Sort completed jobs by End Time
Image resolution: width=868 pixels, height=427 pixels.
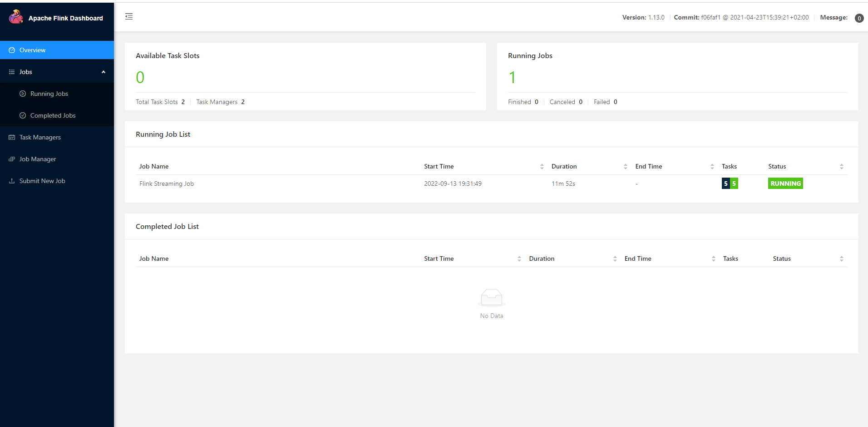[713, 259]
